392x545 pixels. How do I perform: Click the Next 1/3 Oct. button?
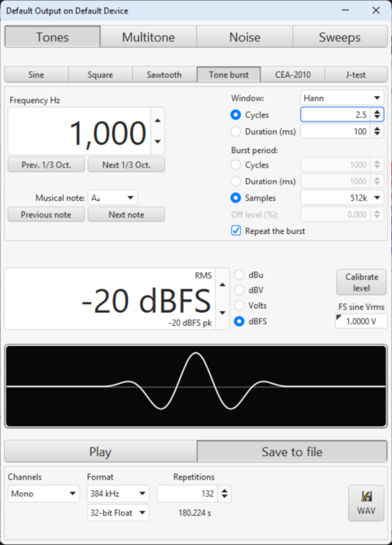[126, 165]
